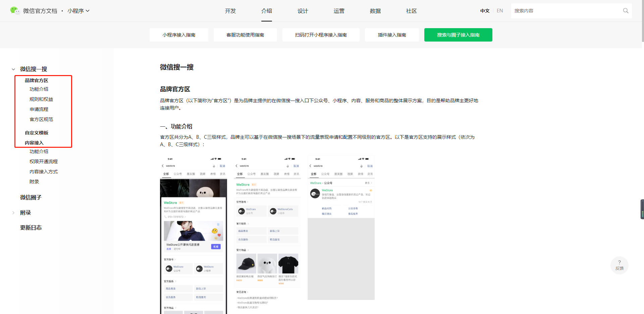Select 内容接入 sidebar item
644x314 pixels.
coord(34,143)
